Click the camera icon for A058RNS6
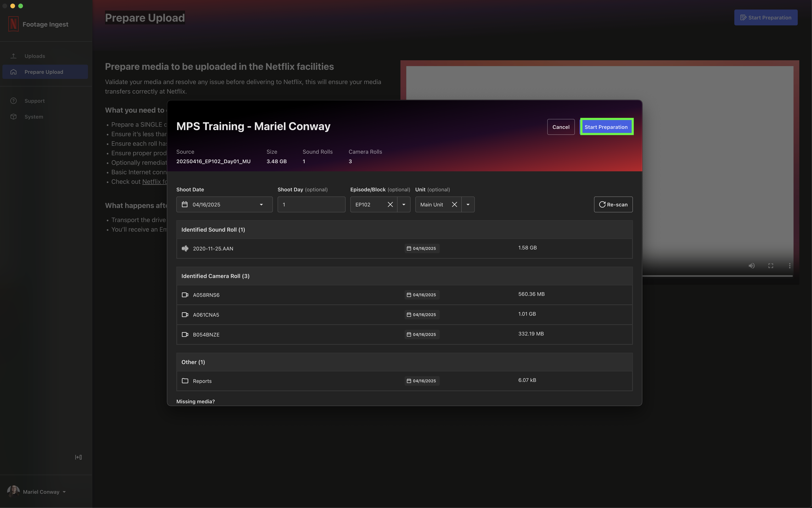 (x=185, y=295)
